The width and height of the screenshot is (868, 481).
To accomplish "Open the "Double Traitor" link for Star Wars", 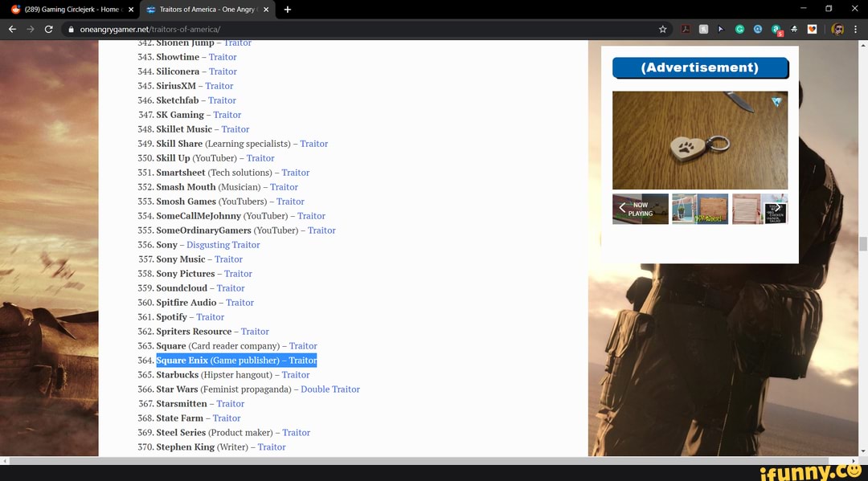I will click(330, 389).
